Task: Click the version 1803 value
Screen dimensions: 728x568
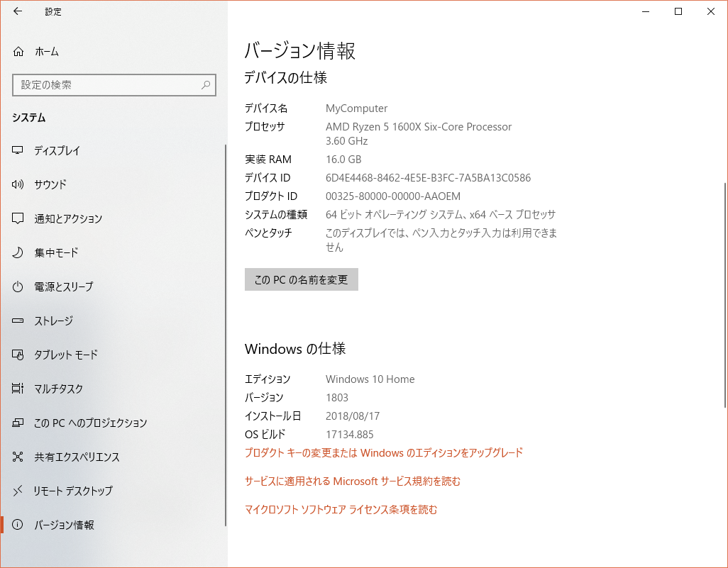Action: click(337, 398)
